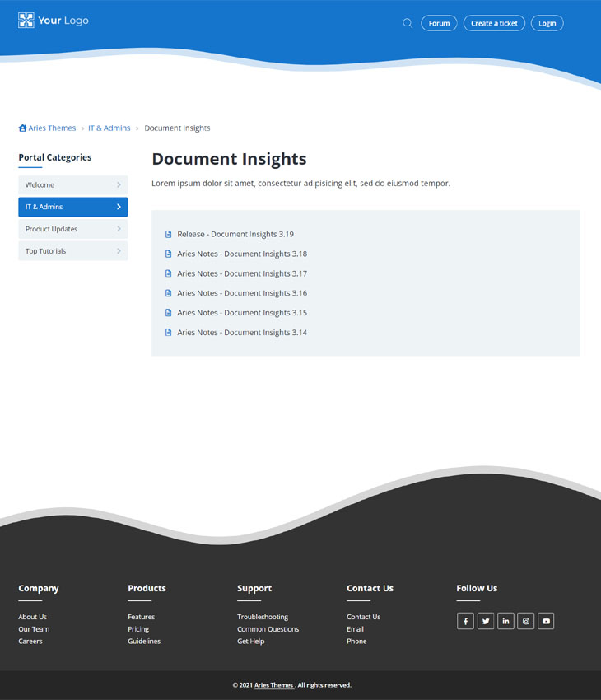Click the home icon beside Aries Themes breadcrumb
This screenshot has width=601, height=700.
(22, 128)
